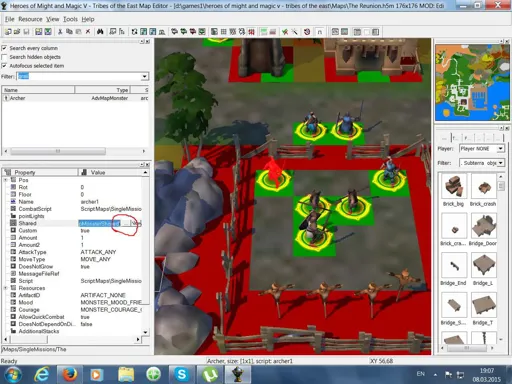Select the AttackType property row
This screenshot has width=512, height=384.
[75, 252]
